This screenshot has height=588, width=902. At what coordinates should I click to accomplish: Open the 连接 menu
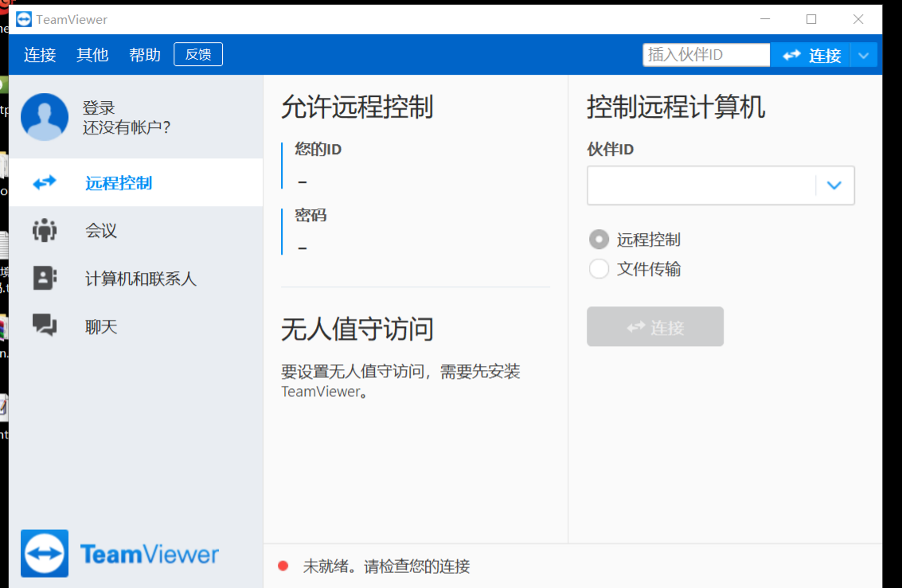point(40,55)
